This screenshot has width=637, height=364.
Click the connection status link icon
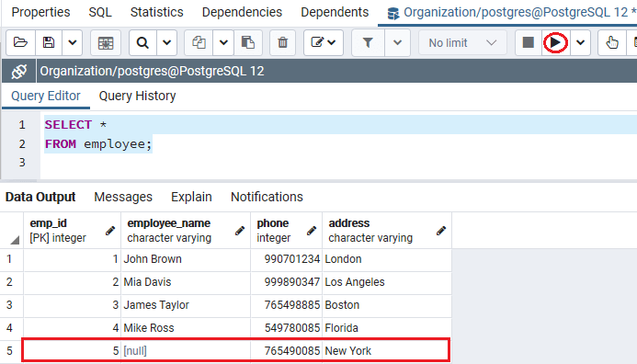tap(19, 72)
